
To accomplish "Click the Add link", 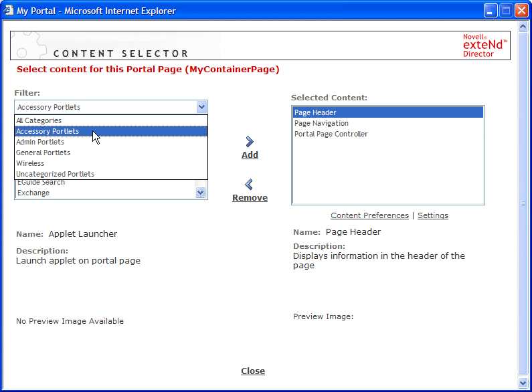I will (250, 155).
